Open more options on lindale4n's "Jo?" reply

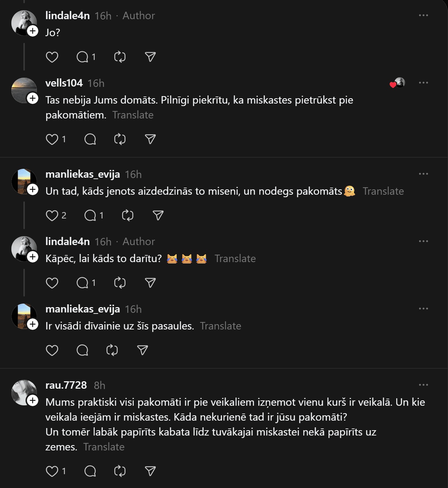tap(424, 16)
